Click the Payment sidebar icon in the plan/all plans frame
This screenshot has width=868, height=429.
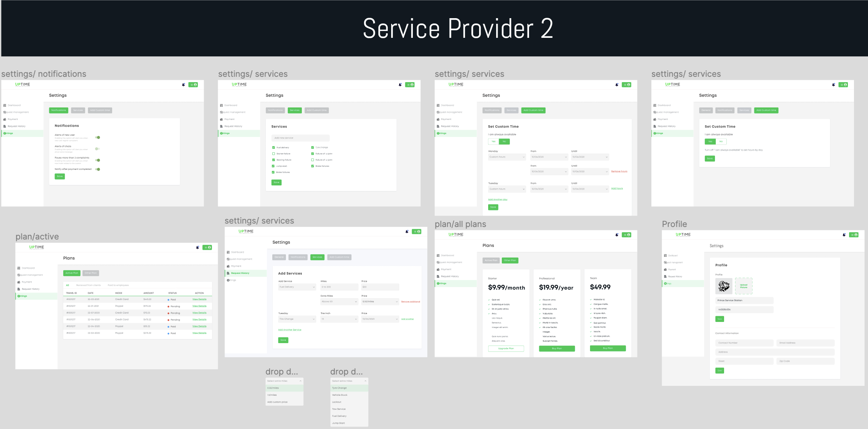(x=438, y=269)
